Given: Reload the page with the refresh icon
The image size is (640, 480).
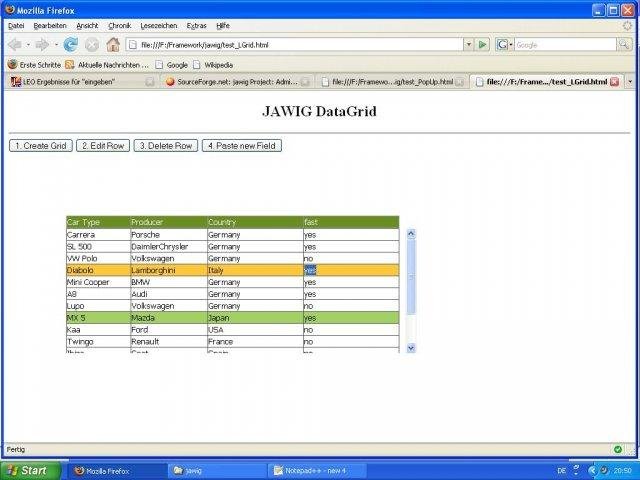Looking at the screenshot, I should 71,44.
